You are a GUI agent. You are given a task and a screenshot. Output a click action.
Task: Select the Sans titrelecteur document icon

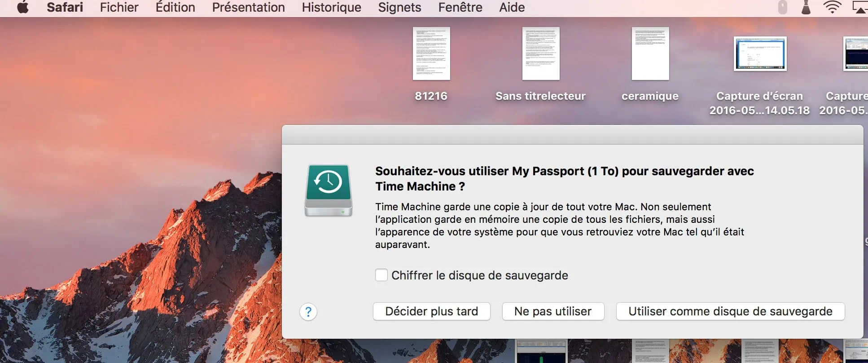coord(541,54)
